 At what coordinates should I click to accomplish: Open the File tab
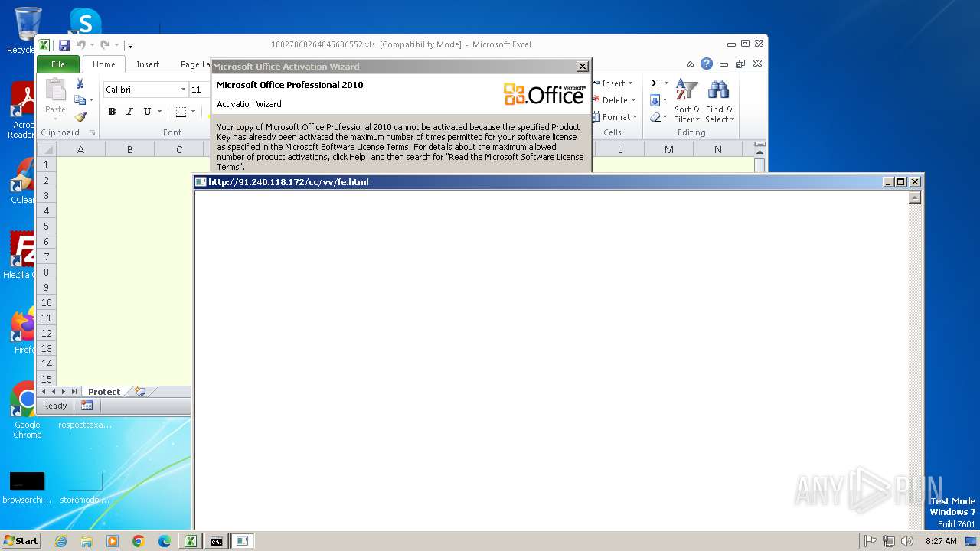(58, 64)
